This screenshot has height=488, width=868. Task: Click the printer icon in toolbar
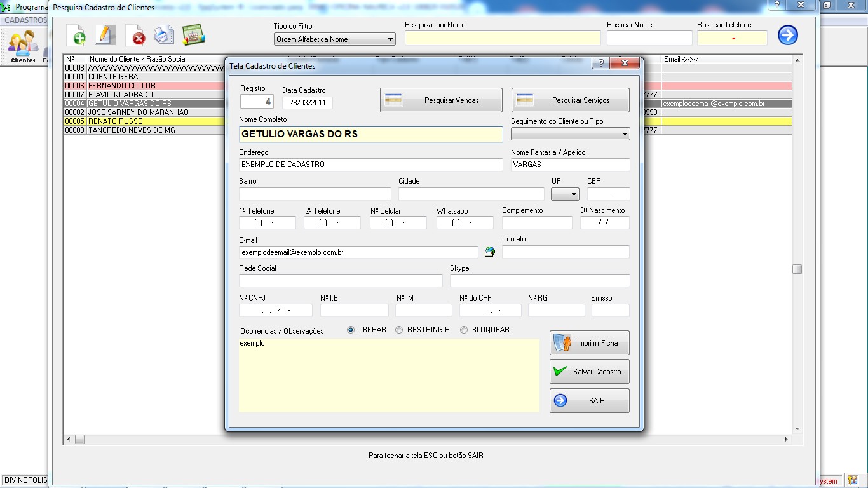[x=164, y=35]
